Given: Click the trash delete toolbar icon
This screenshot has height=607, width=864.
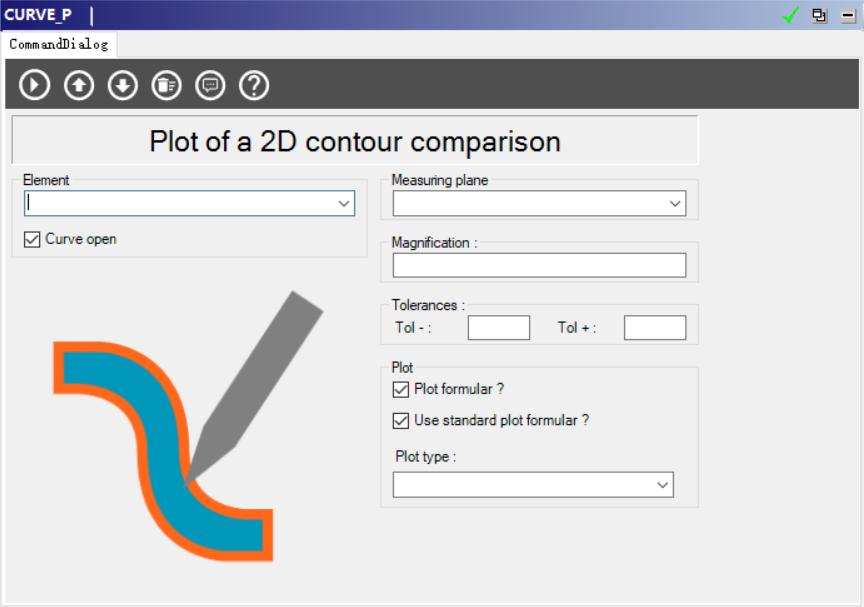Looking at the screenshot, I should pyautogui.click(x=166, y=85).
